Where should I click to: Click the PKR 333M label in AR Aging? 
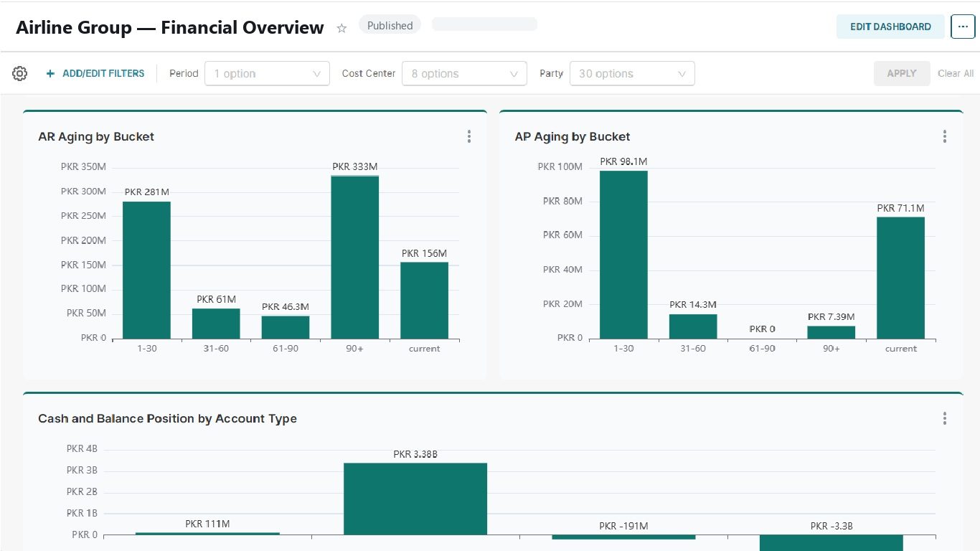point(354,166)
